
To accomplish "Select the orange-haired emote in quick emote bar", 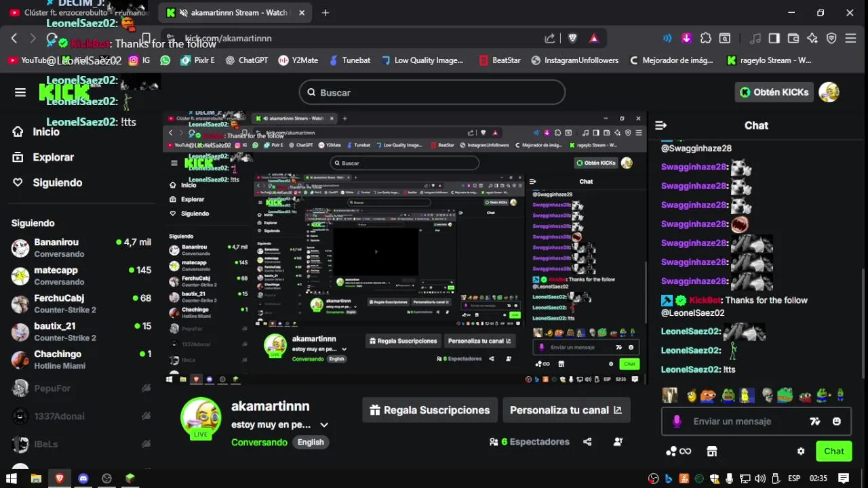I will click(708, 396).
